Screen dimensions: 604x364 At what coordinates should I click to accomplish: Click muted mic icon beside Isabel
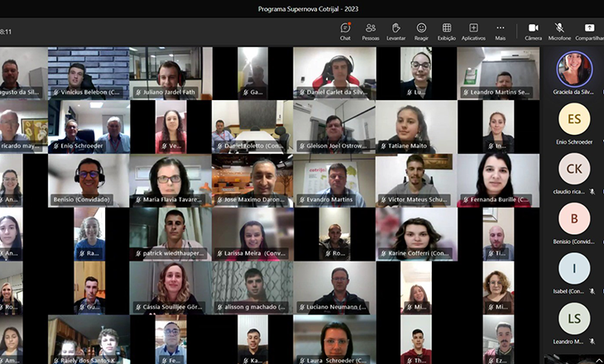(x=592, y=291)
